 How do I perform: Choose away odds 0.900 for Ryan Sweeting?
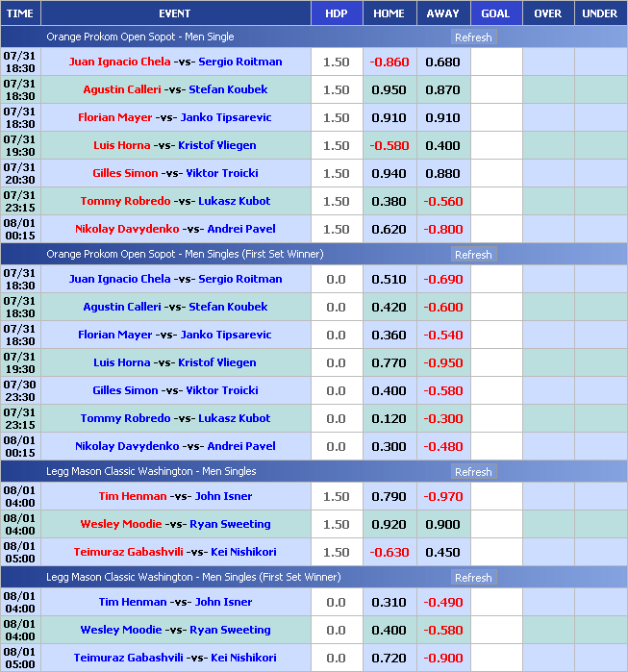[x=442, y=524]
